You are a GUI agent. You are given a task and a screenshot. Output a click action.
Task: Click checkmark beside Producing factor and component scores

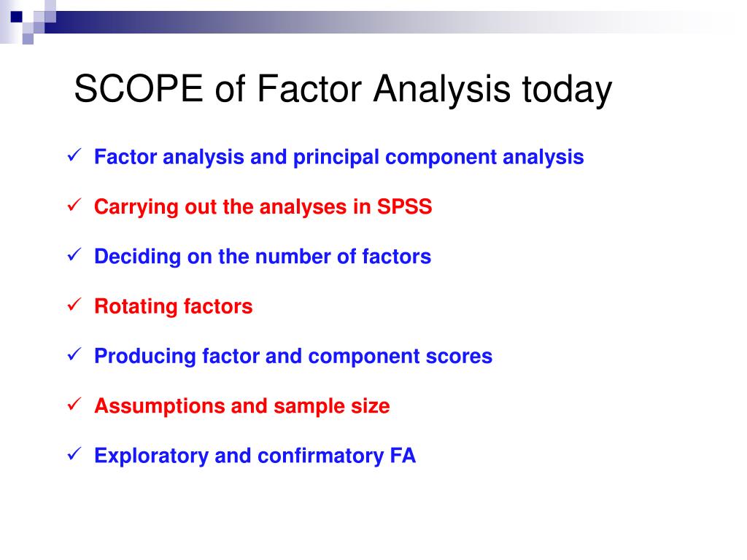(x=74, y=354)
